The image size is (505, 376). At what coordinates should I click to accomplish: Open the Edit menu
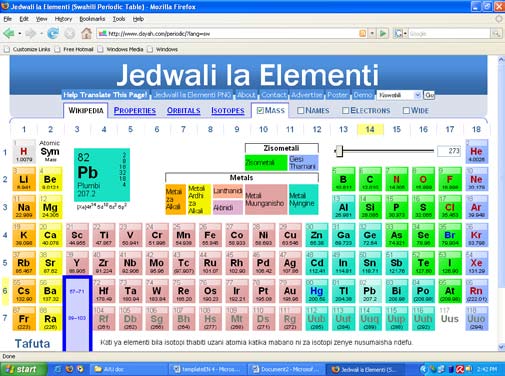[x=24, y=19]
